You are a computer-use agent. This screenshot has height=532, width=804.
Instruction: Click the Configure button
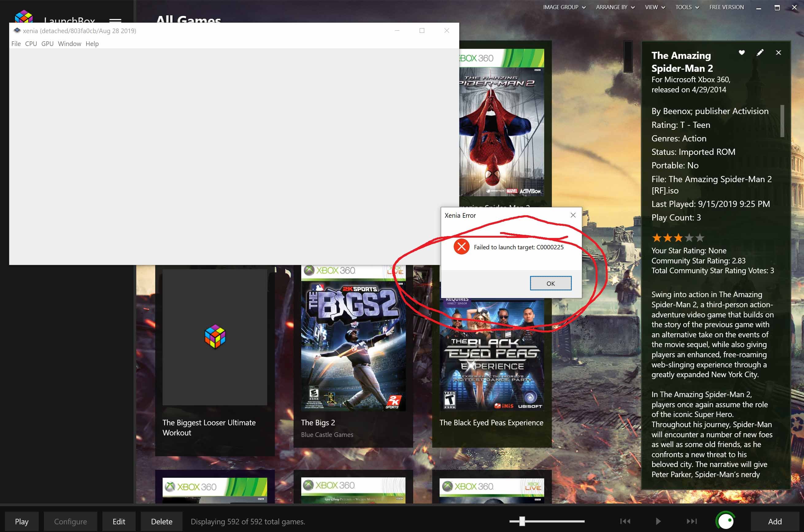(x=70, y=522)
